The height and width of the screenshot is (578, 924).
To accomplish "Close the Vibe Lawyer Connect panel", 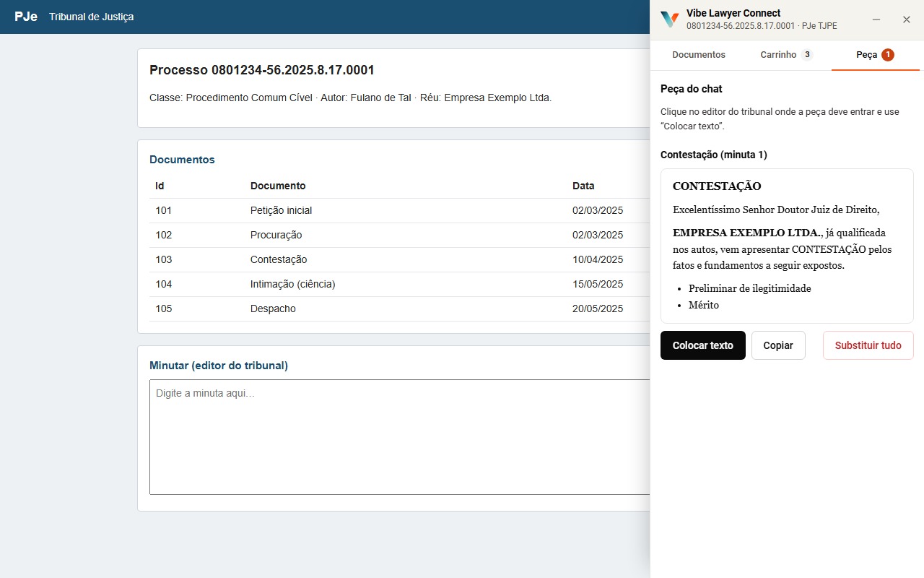I will coord(907,20).
